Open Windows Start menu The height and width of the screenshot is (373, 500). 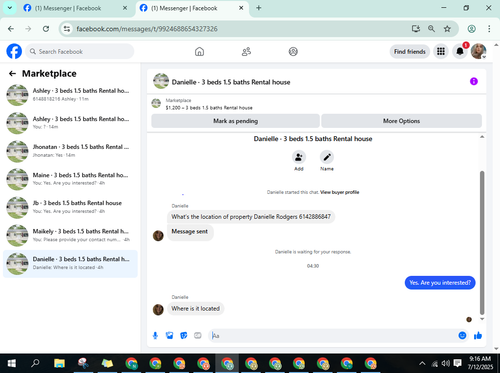tap(12, 363)
